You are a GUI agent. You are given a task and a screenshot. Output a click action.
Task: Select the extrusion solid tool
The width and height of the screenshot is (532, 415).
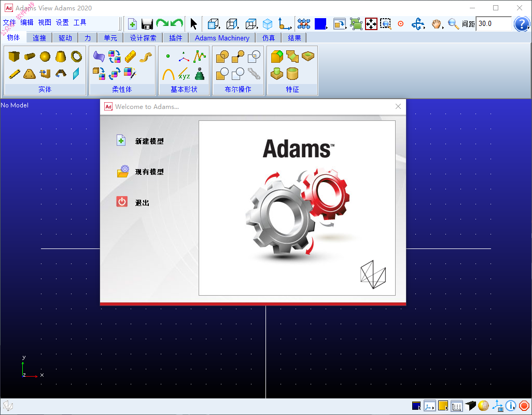45,74
